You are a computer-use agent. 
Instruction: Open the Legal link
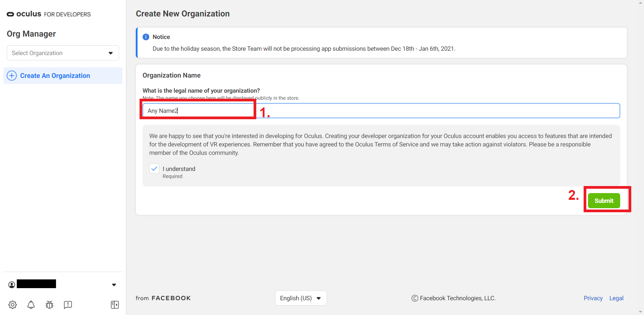616,298
